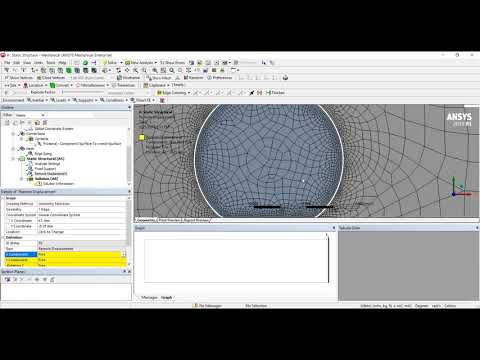Click the Random colors button
The width and height of the screenshot is (480, 360).
pyautogui.click(x=193, y=78)
